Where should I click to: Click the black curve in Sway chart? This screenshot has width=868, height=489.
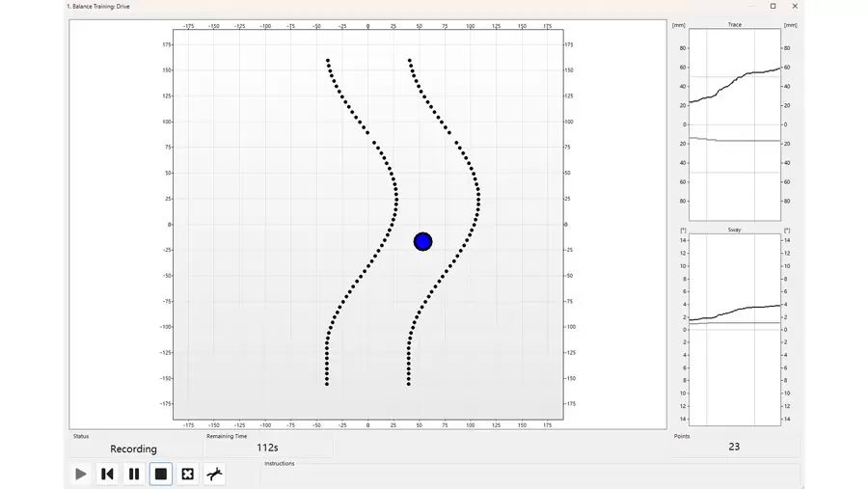(735, 310)
